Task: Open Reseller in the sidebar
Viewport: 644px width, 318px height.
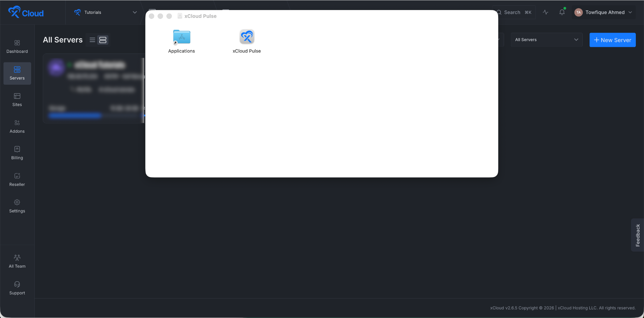Action: click(17, 180)
